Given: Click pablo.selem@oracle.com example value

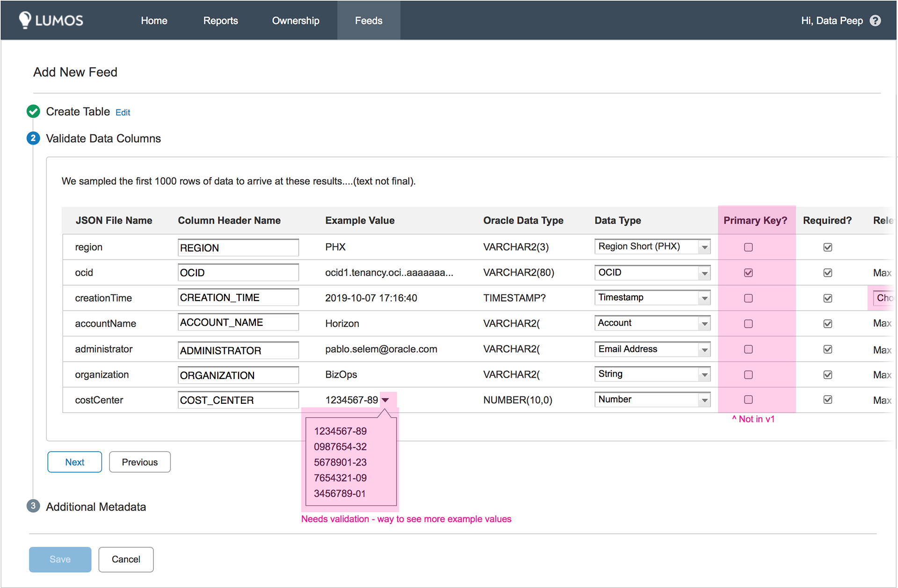Looking at the screenshot, I should [381, 349].
